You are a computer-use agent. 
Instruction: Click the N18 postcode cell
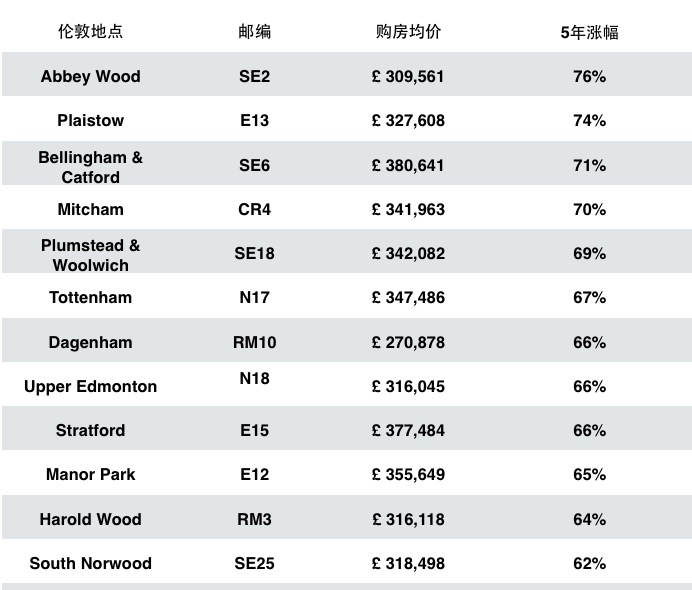click(x=255, y=378)
